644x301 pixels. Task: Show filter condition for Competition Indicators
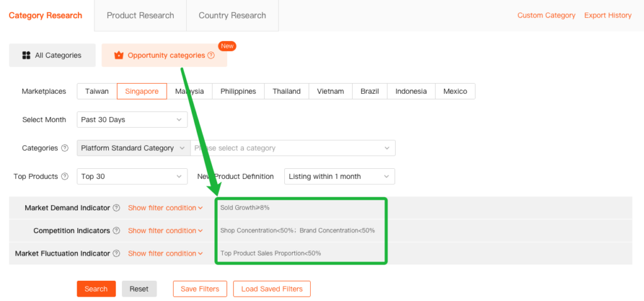165,231
